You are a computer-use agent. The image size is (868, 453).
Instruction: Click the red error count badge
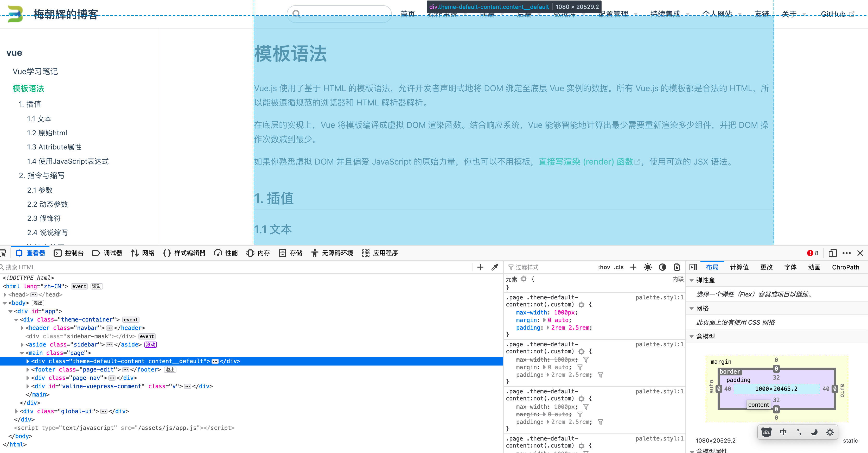pyautogui.click(x=812, y=253)
